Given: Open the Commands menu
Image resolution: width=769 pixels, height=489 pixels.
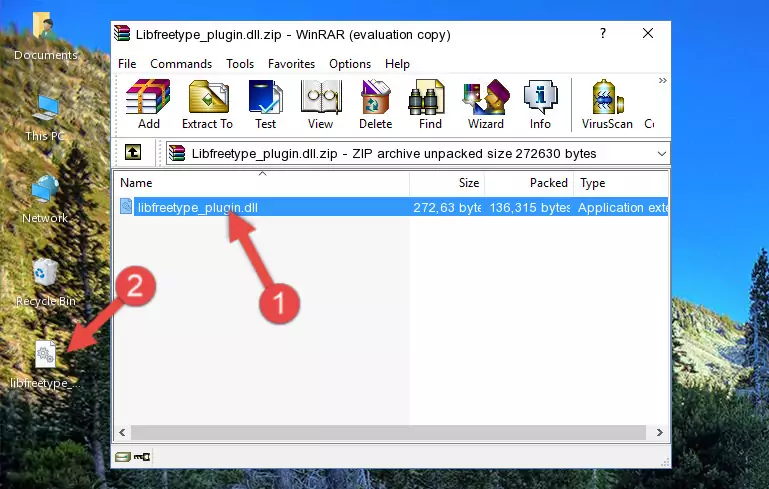Looking at the screenshot, I should tap(181, 64).
